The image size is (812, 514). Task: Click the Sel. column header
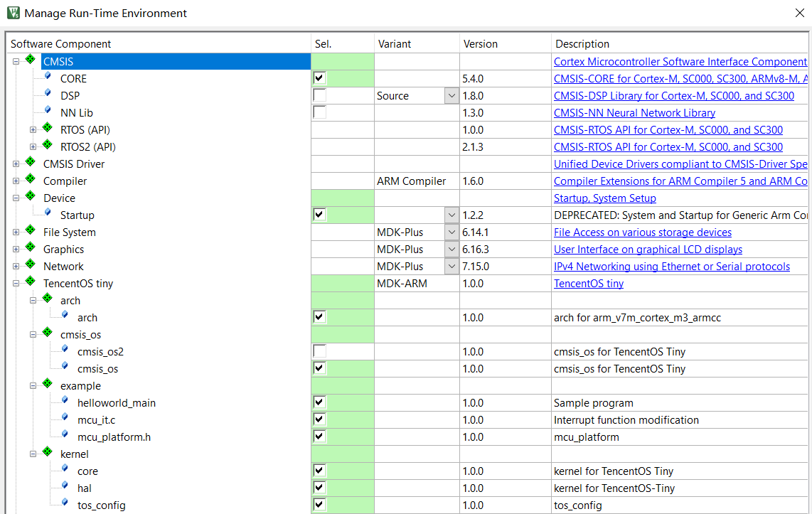342,44
